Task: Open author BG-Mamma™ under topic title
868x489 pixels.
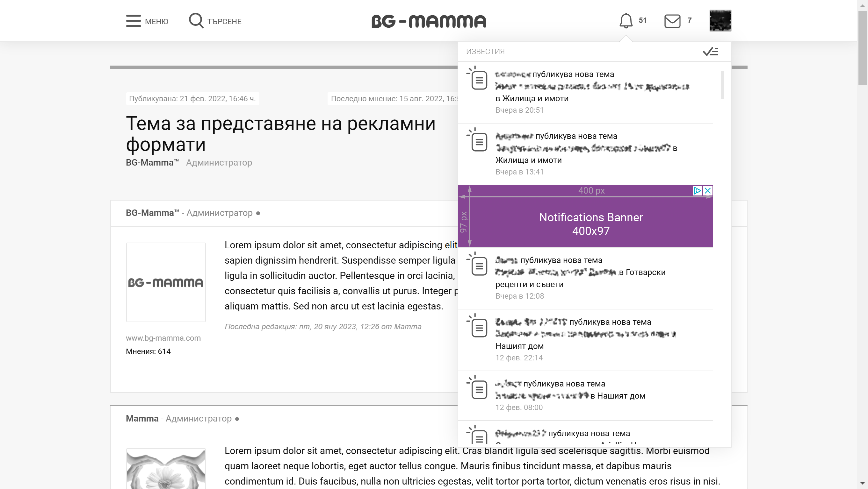Action: [x=152, y=163]
